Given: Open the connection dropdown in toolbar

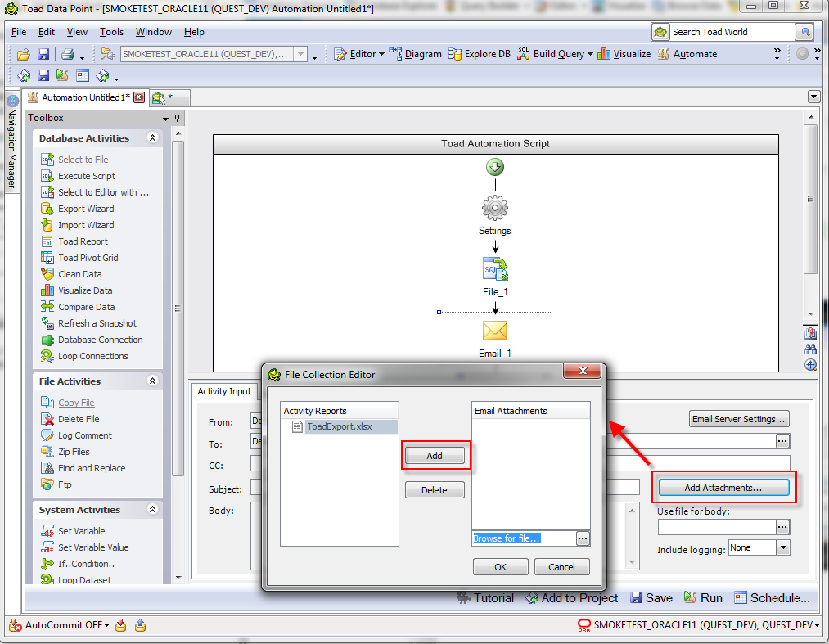Looking at the screenshot, I should click(x=301, y=54).
